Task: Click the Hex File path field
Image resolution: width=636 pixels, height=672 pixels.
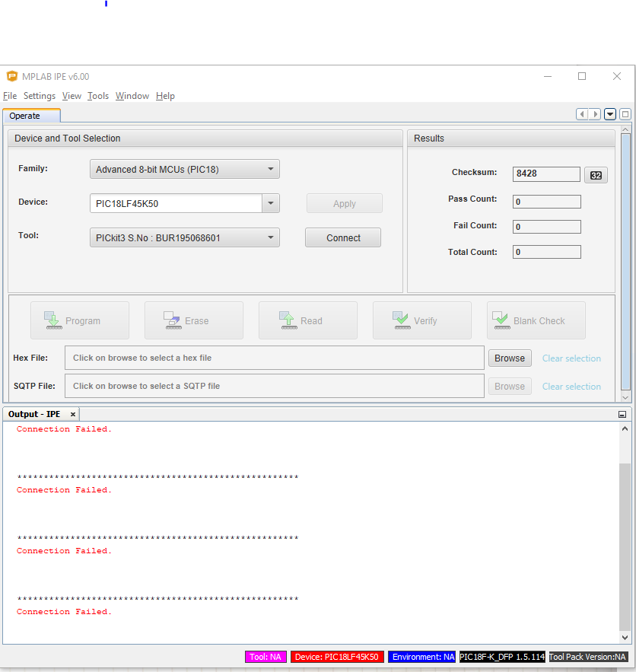Action: pos(275,358)
